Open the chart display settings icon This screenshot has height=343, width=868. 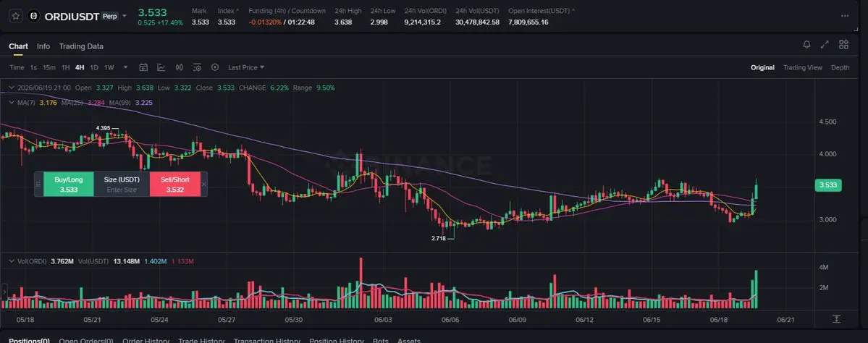coord(197,67)
